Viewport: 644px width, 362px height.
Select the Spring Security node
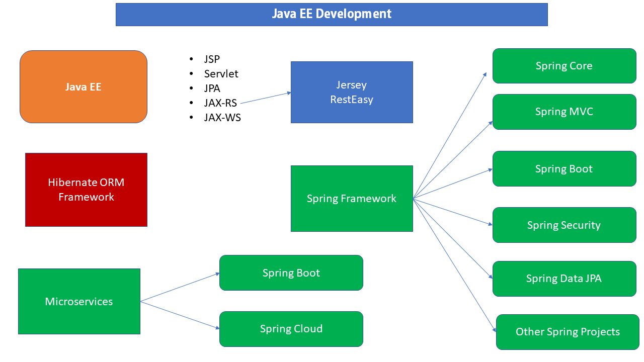click(564, 225)
